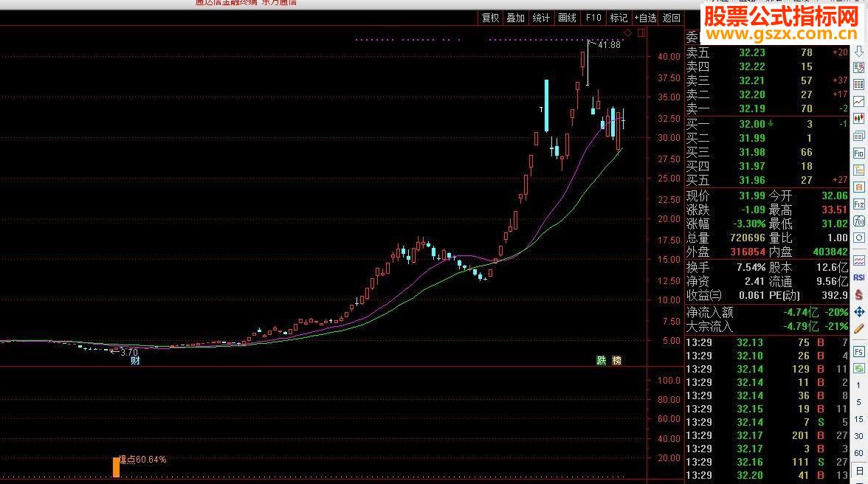Open F10 in the top toolbar
Screen dimensions: 868x484
pyautogui.click(x=593, y=18)
